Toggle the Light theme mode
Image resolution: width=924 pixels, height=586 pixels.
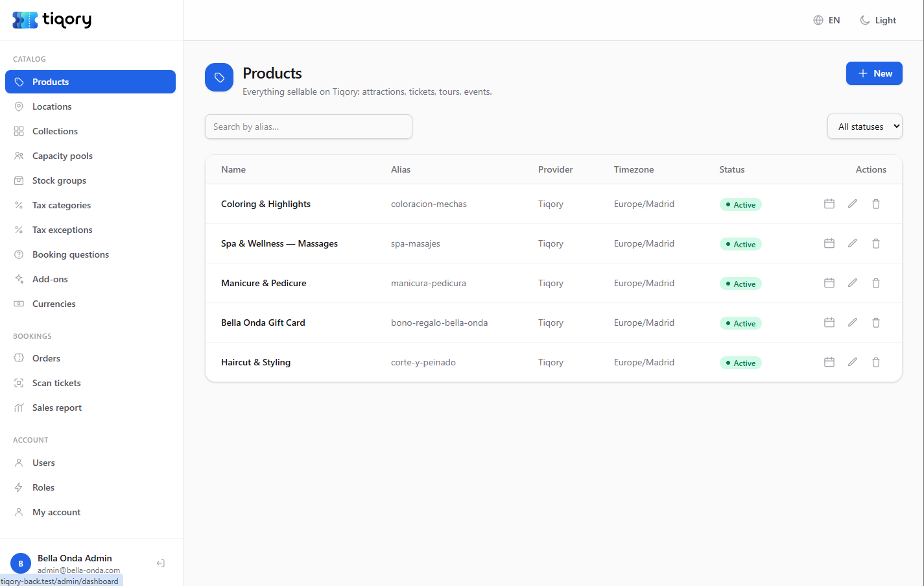878,20
